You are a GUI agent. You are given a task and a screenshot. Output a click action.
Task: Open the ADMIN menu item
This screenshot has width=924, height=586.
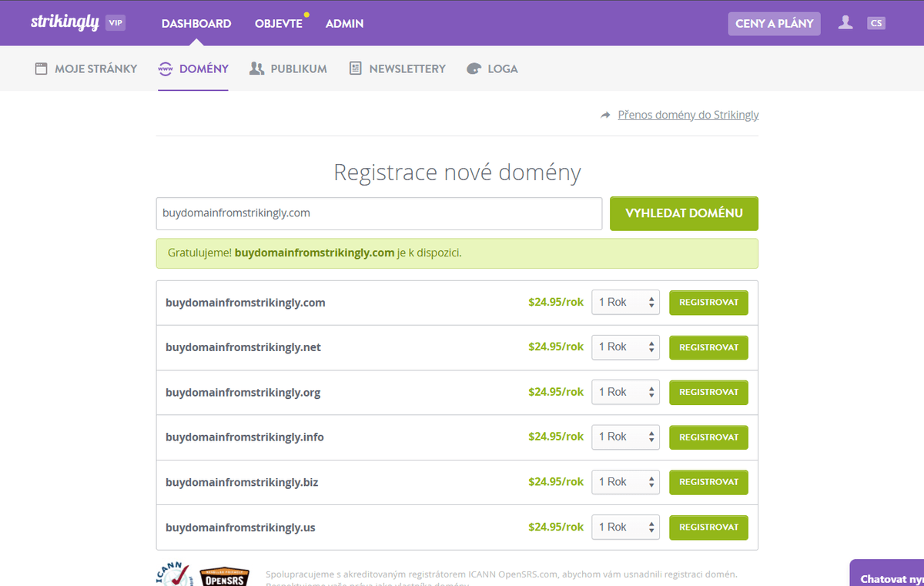coord(344,23)
